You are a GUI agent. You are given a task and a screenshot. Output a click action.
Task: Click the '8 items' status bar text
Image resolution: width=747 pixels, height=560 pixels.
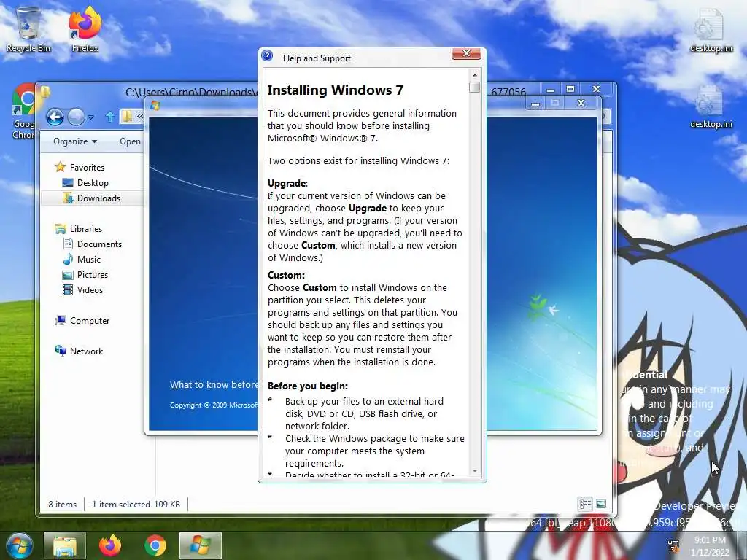click(63, 505)
